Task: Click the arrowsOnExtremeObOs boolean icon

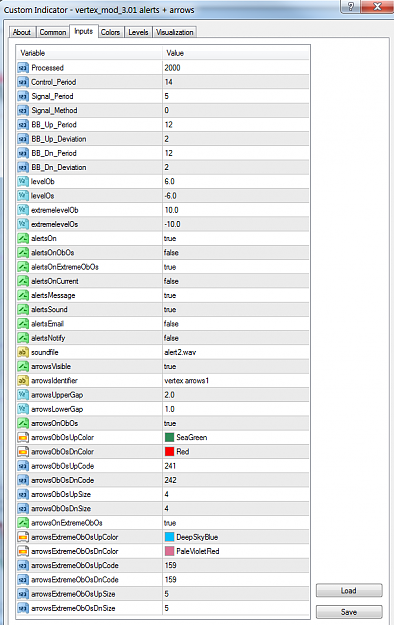Action: (x=23, y=523)
